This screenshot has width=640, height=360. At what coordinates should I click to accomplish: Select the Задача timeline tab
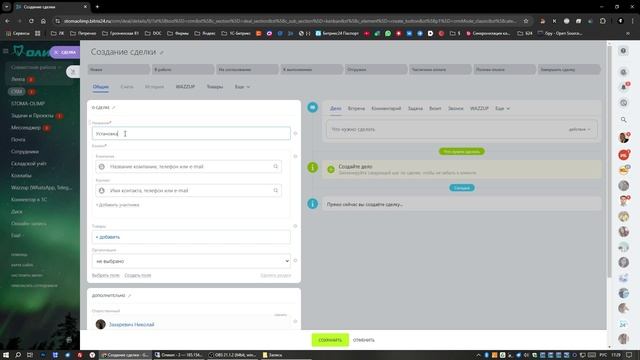point(415,109)
